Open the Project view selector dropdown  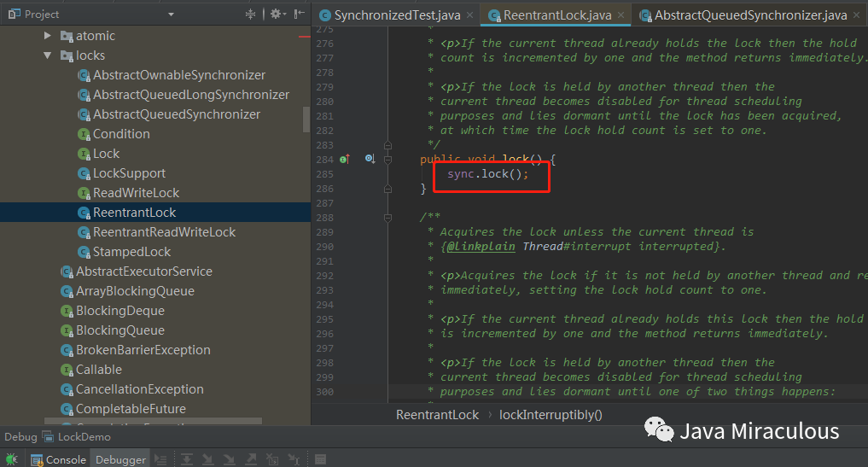(x=171, y=15)
